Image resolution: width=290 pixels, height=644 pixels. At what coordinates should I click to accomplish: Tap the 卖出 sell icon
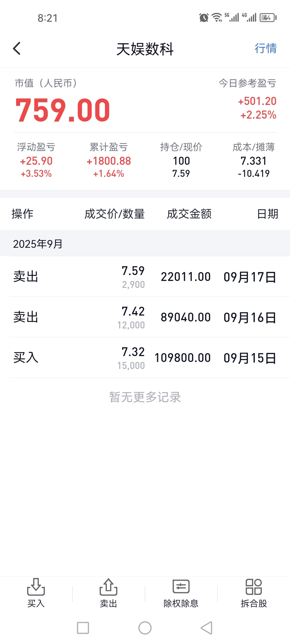108,593
